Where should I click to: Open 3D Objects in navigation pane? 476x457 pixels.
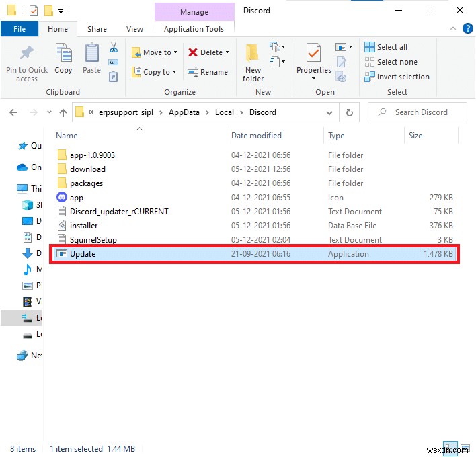point(32,205)
